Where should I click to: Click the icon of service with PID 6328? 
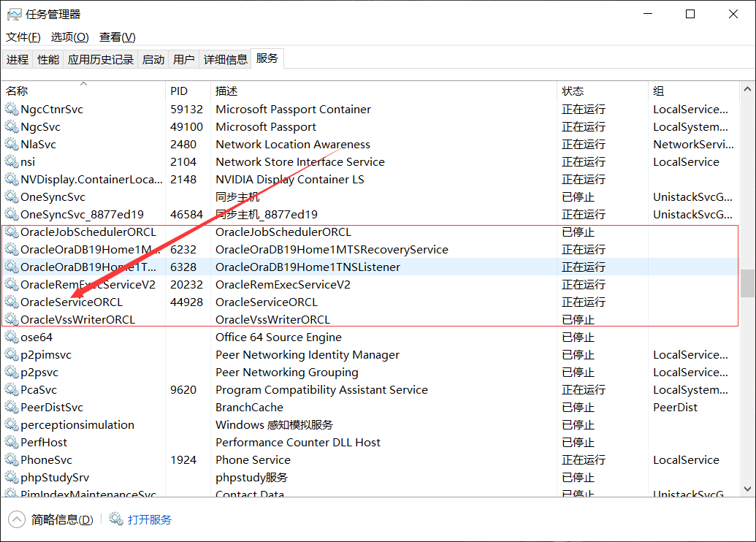coord(12,267)
